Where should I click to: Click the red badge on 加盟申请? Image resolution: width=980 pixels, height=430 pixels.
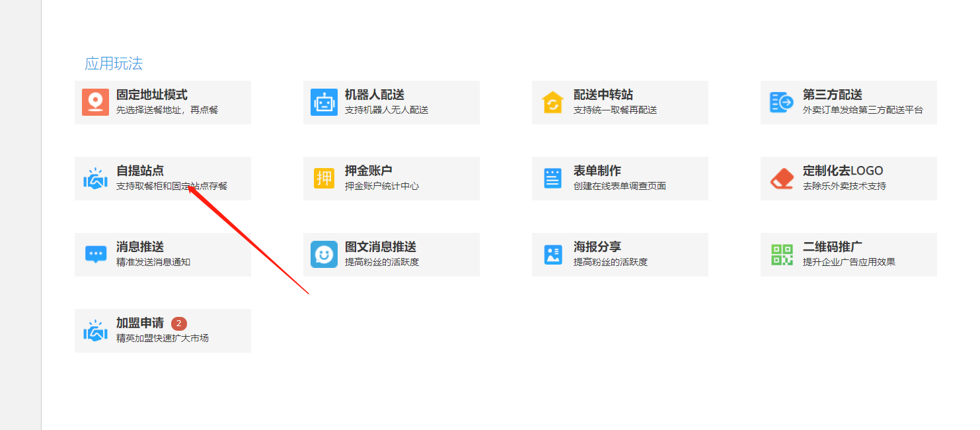click(x=178, y=323)
